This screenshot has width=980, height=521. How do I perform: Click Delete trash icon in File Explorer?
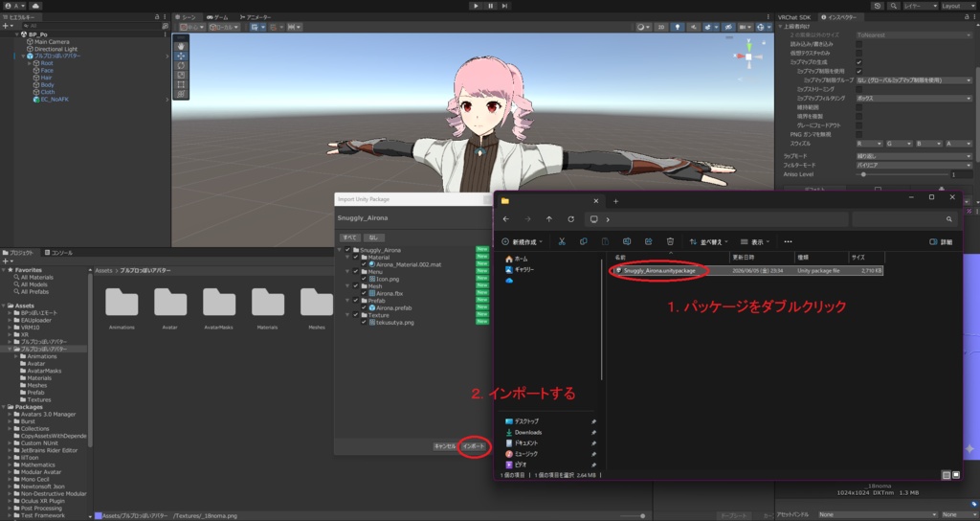(x=670, y=241)
